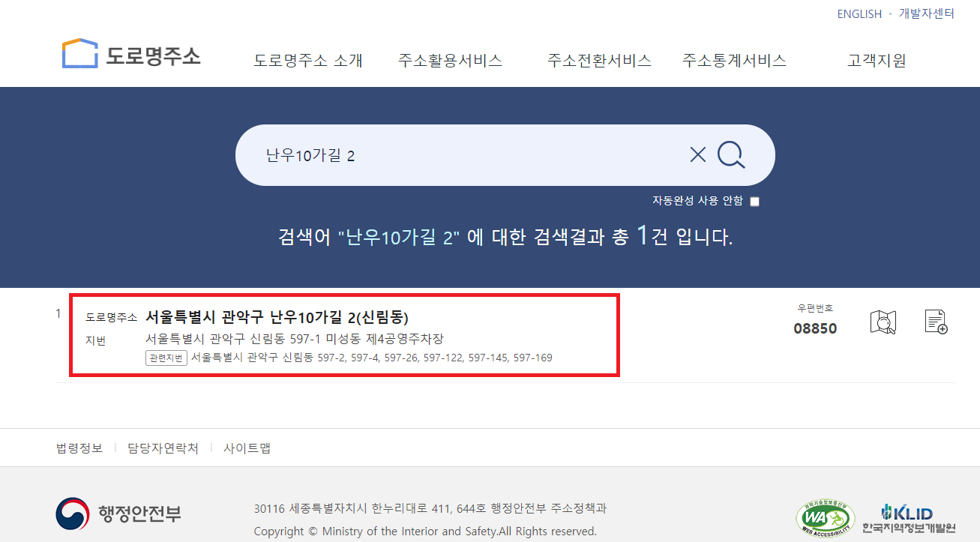
Task: Click footer address 한누리대로 411 text
Action: click(x=430, y=508)
